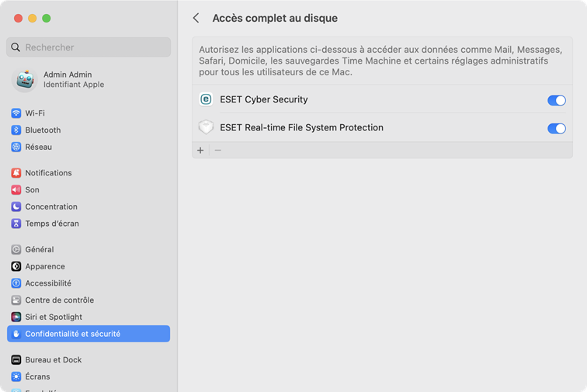Click the Bluetooth sidebar icon
Viewport: 587px width, 392px height.
coord(16,130)
